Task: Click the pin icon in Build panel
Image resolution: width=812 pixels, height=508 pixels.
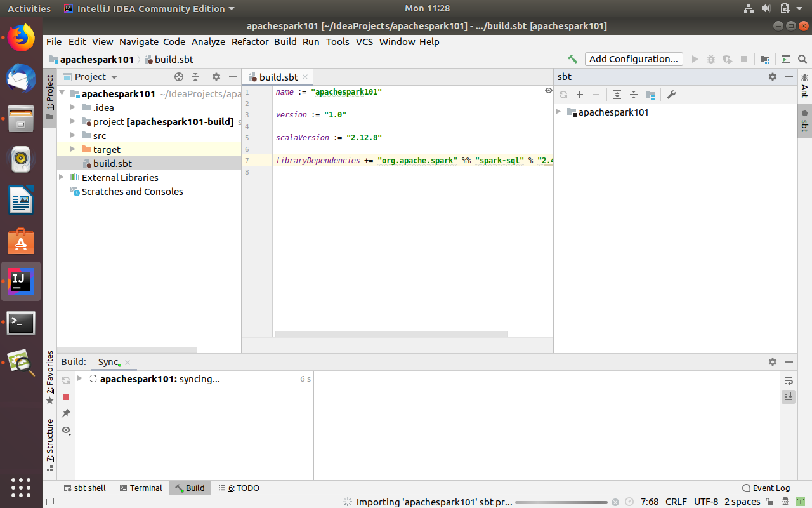Action: [66, 413]
